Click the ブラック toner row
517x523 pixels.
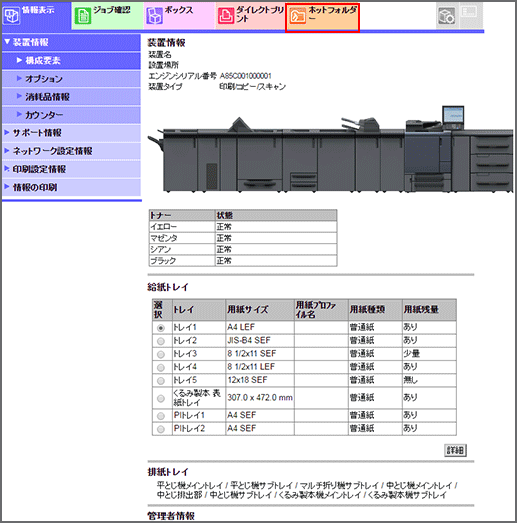243,260
